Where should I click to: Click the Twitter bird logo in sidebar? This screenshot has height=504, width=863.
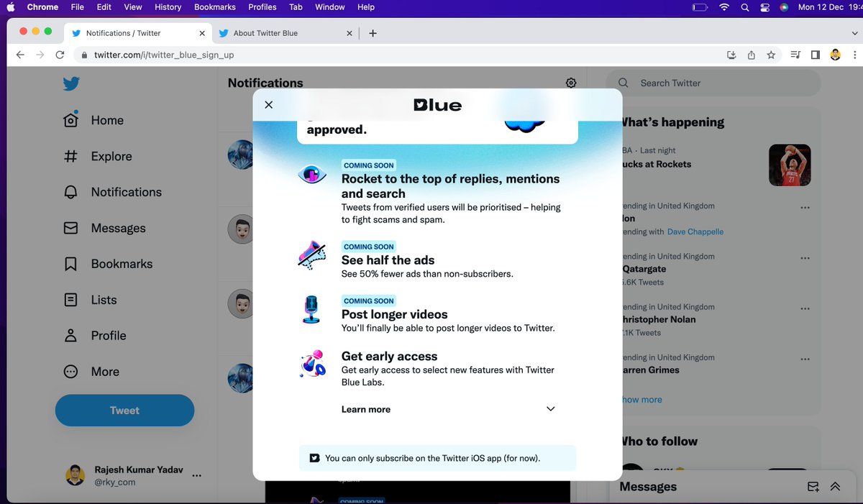click(70, 84)
